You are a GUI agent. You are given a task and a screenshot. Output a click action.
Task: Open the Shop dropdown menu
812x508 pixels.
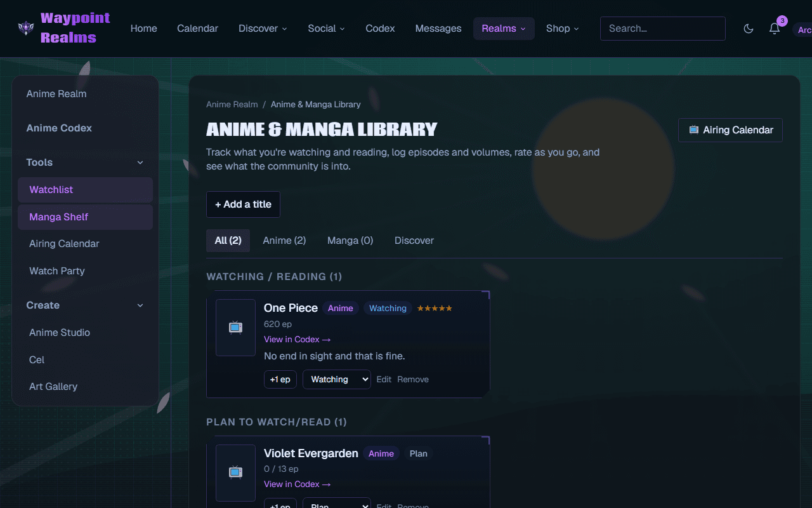[x=562, y=29]
